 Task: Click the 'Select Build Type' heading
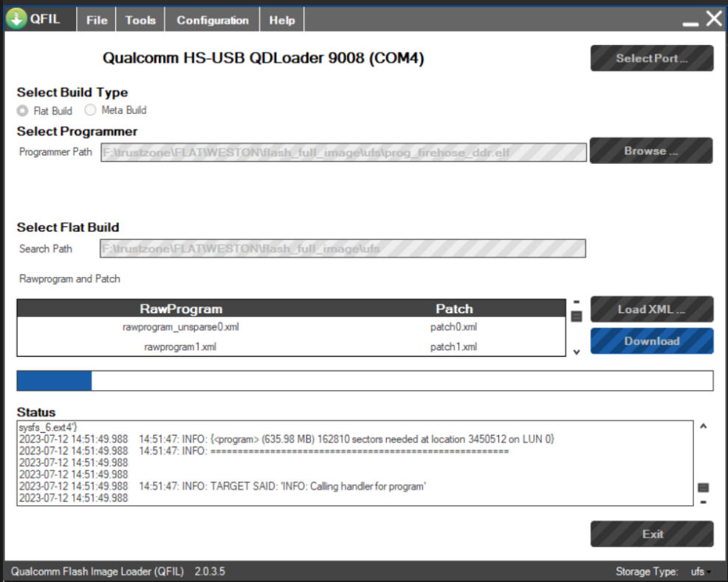72,92
